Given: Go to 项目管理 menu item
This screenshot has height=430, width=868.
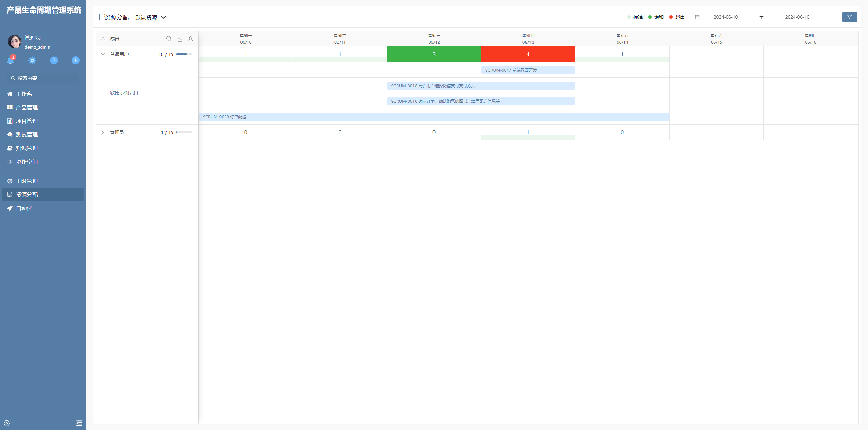Looking at the screenshot, I should (x=27, y=121).
